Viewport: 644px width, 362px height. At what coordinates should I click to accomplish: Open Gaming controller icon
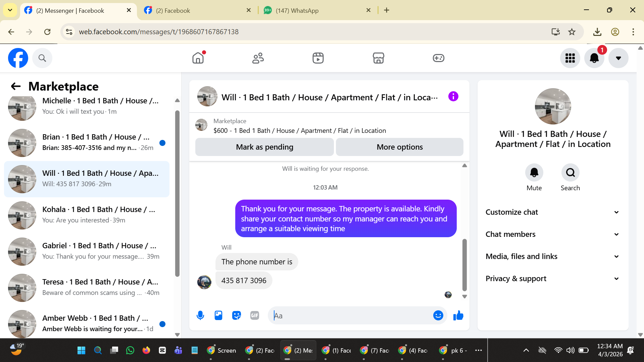pos(438,58)
